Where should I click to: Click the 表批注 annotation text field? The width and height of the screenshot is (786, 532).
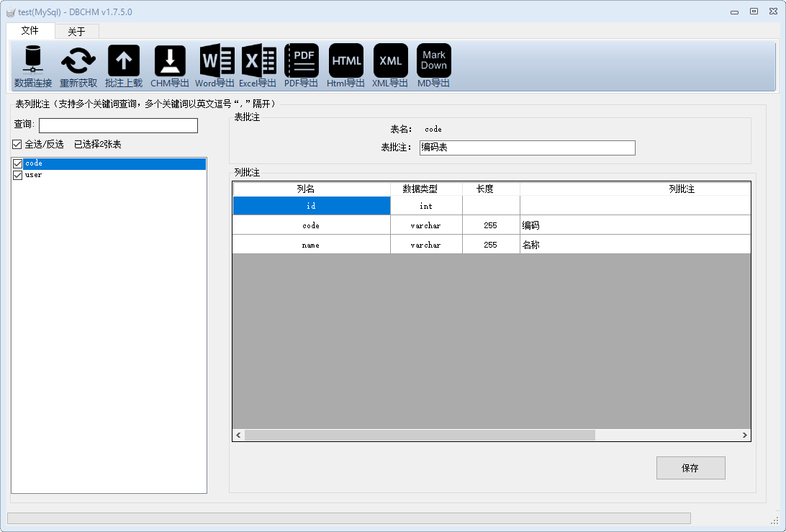526,148
